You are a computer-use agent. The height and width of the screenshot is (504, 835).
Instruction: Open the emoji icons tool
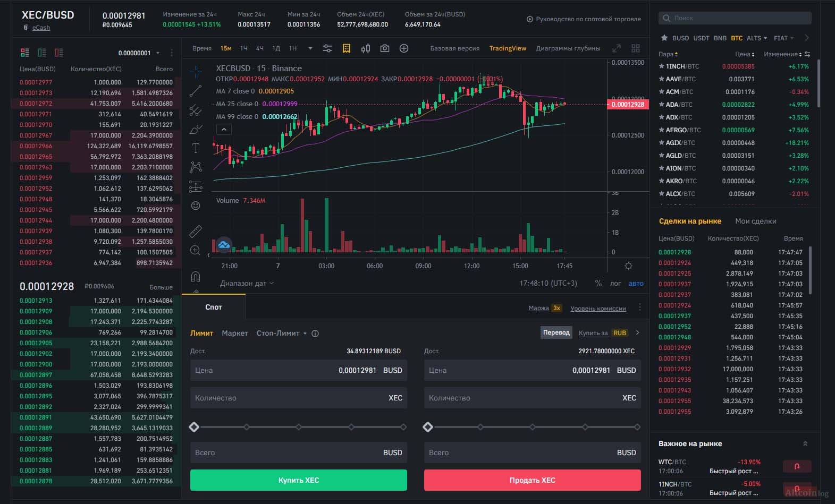coord(196,206)
